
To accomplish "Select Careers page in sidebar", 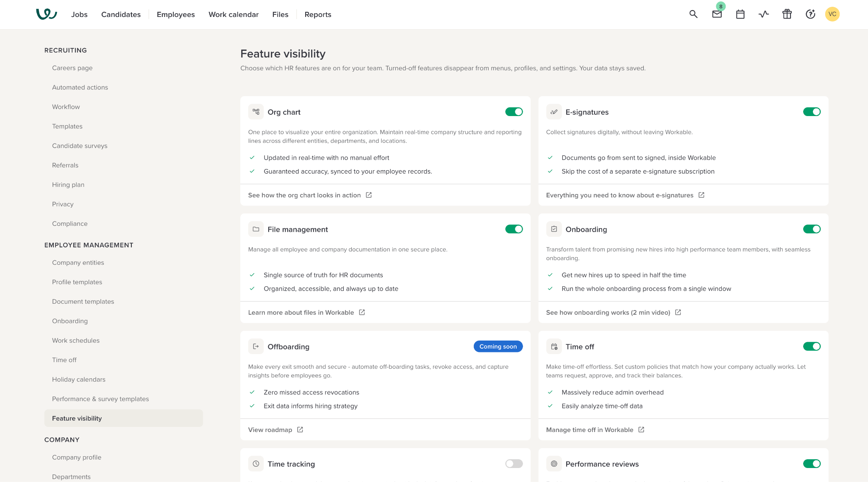I will [x=72, y=68].
